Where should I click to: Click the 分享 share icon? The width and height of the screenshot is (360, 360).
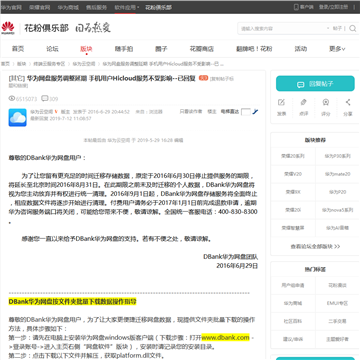(x=348, y=102)
